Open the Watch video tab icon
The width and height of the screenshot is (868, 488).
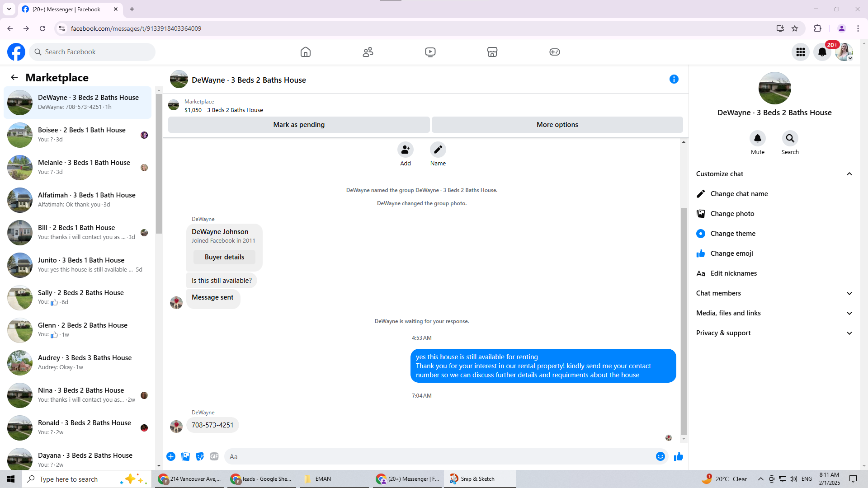[430, 52]
